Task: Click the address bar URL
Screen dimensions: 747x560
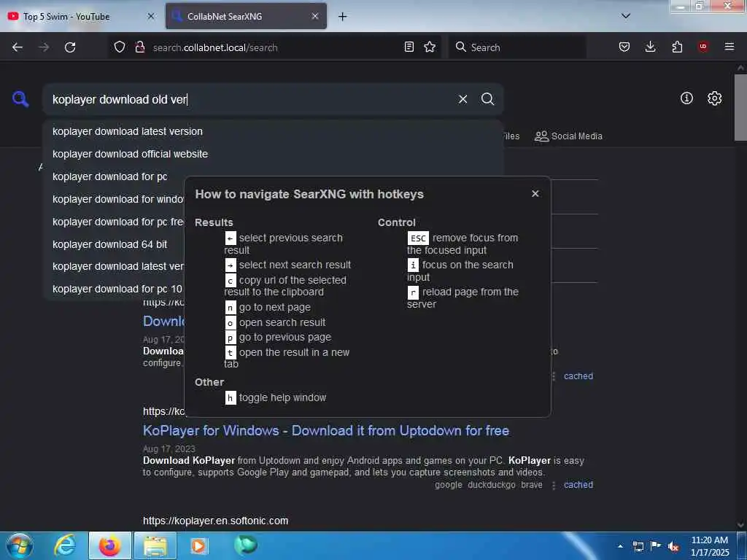Action: [215, 47]
